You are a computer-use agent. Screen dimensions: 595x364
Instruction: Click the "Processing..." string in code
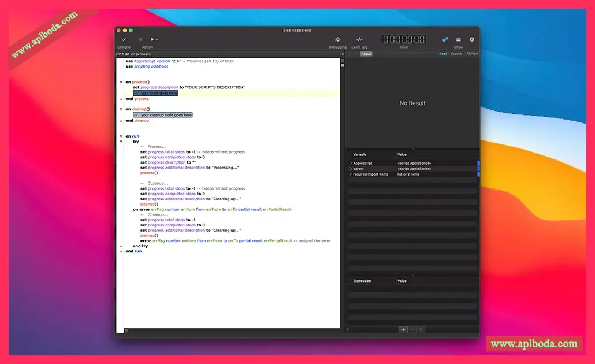(225, 168)
